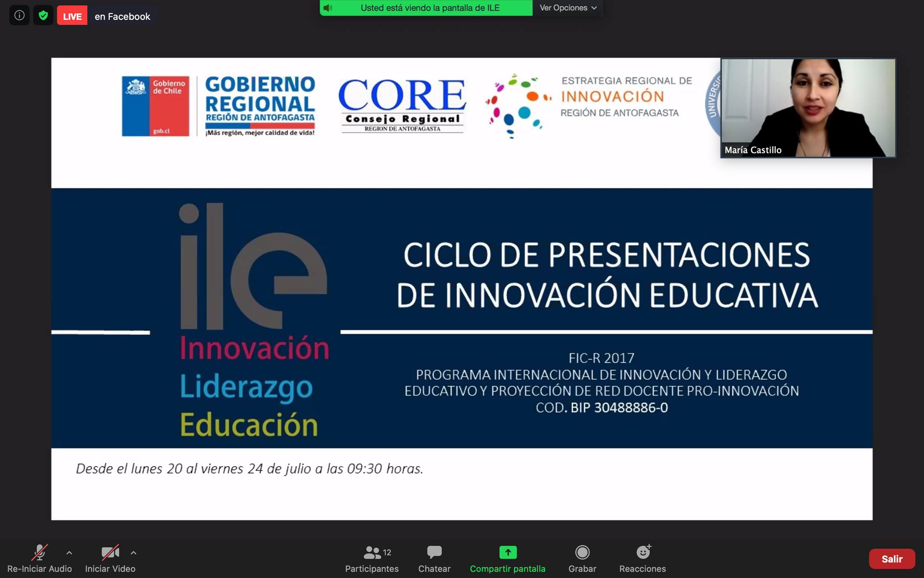Image resolution: width=924 pixels, height=578 pixels.
Task: Click the green encryption shield icon
Action: [x=43, y=16]
